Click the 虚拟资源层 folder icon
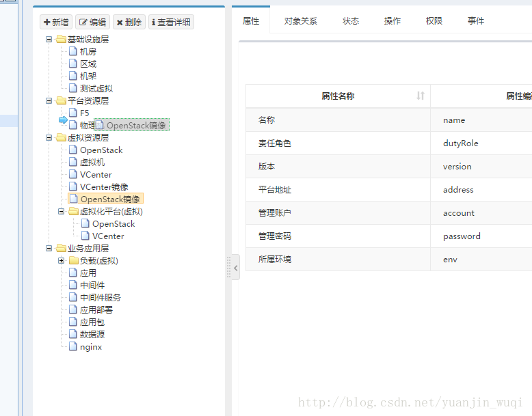 tap(61, 138)
